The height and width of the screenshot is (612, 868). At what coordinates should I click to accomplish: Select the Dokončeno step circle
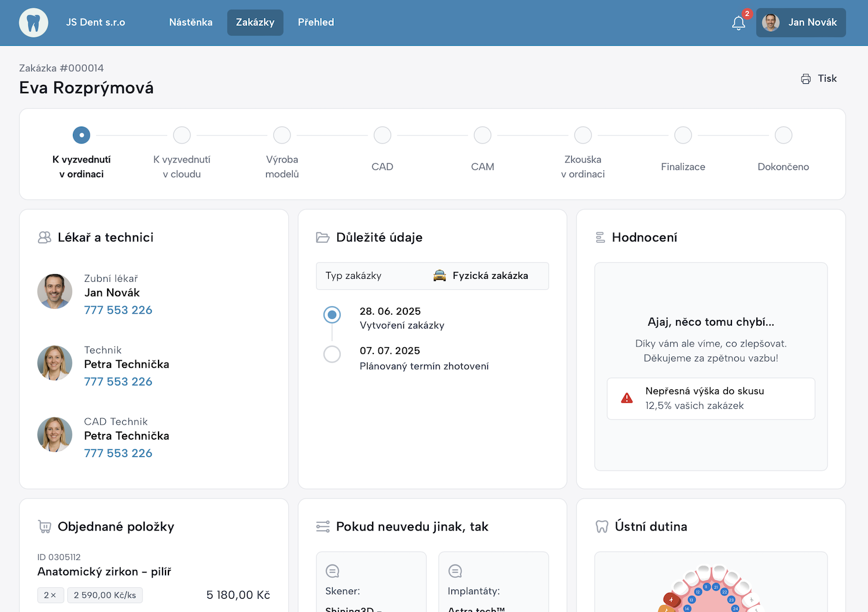784,135
